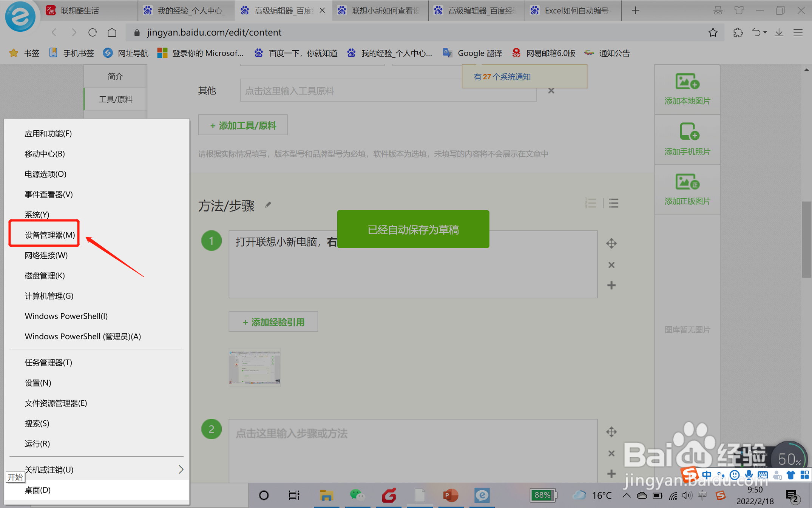Select 设备管理器(M) in the context menu
The width and height of the screenshot is (812, 508).
[x=49, y=235]
